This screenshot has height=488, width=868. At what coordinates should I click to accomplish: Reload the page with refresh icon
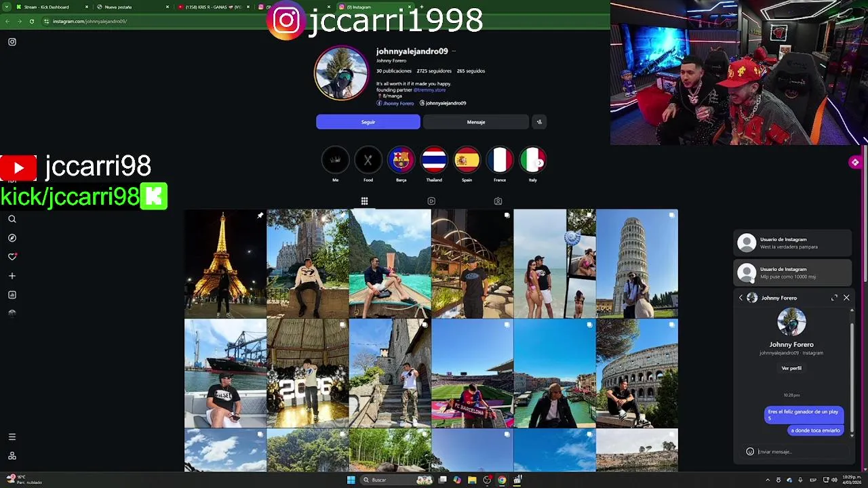(31, 21)
